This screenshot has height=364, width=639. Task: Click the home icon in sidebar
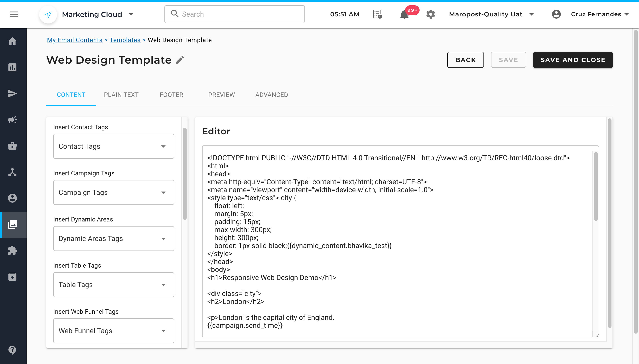(12, 41)
